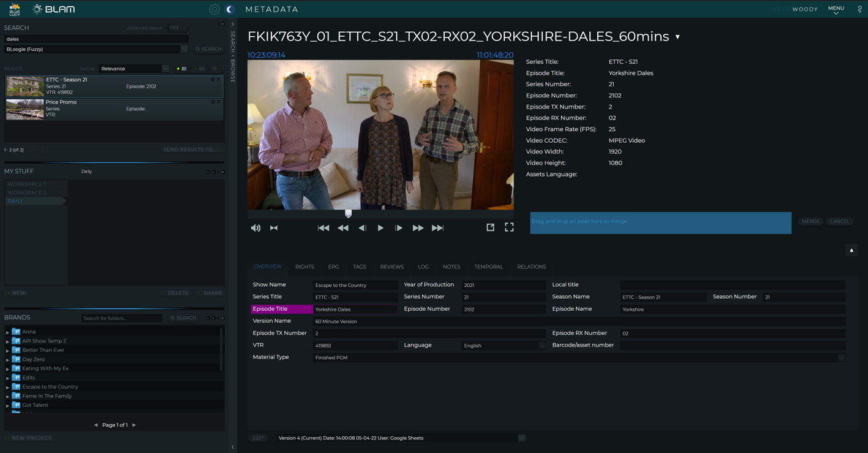
Task: Pop out the video player
Action: (490, 227)
